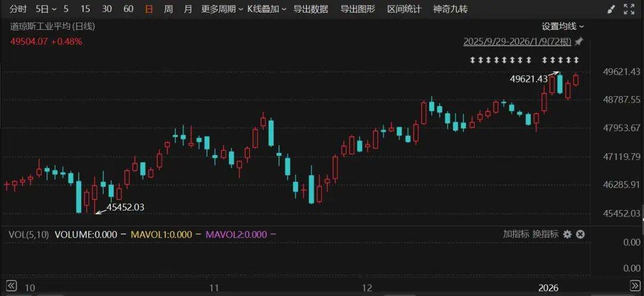Select the 月 monthly period
644x296 pixels.
pyautogui.click(x=188, y=9)
